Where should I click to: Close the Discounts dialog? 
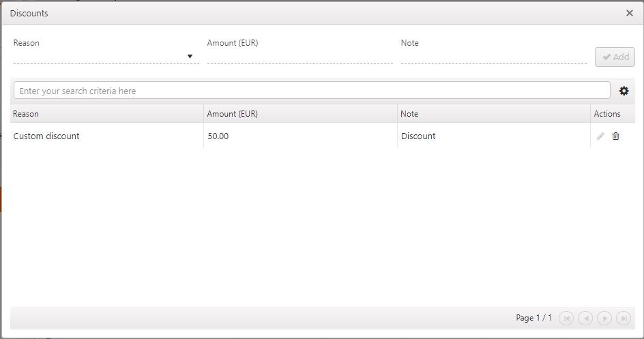pyautogui.click(x=629, y=13)
